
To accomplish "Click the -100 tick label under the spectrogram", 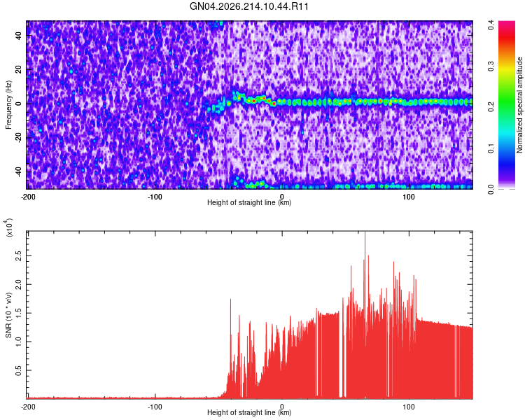I will coord(155,197).
